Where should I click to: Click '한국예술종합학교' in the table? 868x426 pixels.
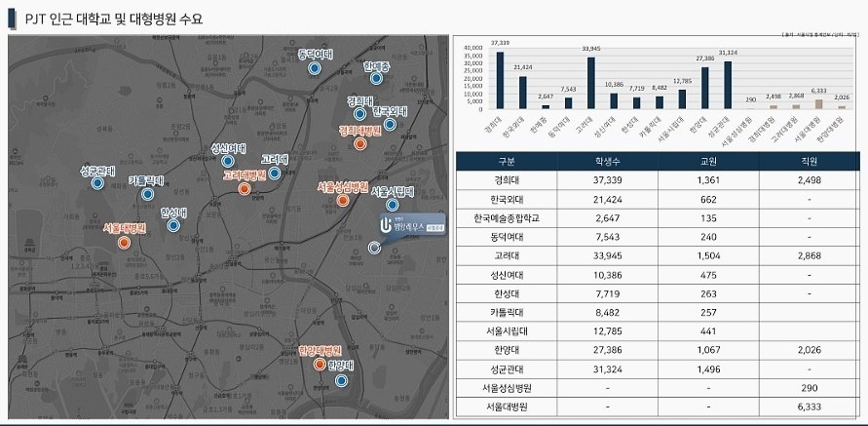(x=507, y=218)
